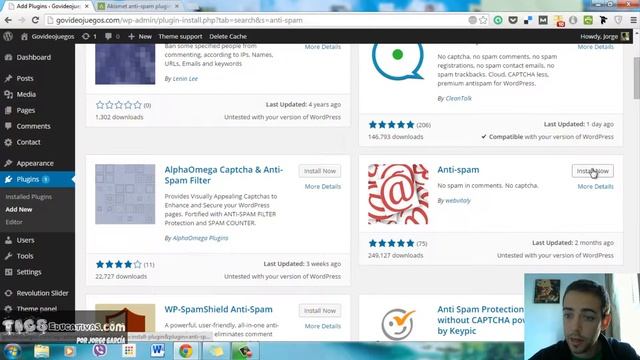
Task: Click the Dashboard gauge icon
Action: pyautogui.click(x=8, y=57)
